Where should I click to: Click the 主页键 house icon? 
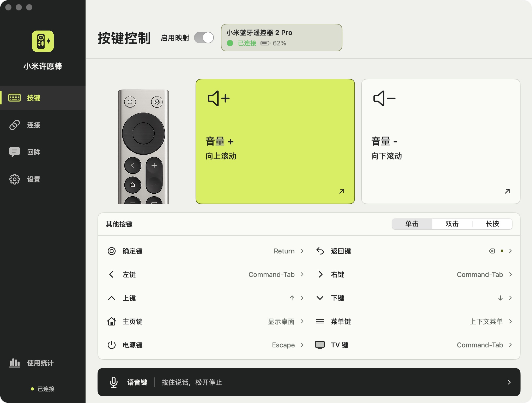coord(112,321)
